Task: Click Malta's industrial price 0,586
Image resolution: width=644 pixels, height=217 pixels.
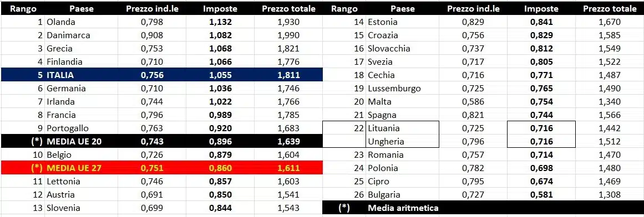Action: 473,102
